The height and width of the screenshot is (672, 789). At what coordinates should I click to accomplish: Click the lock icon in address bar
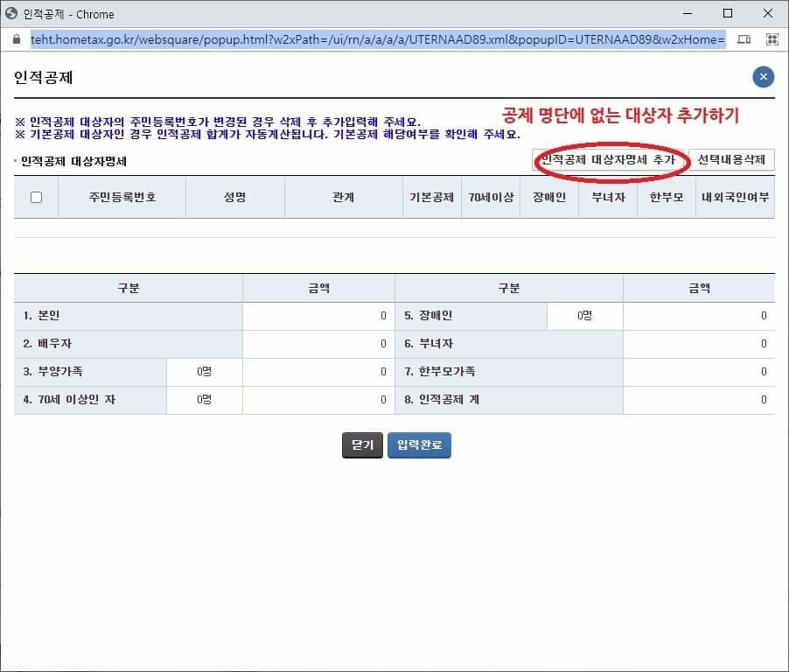[15, 40]
